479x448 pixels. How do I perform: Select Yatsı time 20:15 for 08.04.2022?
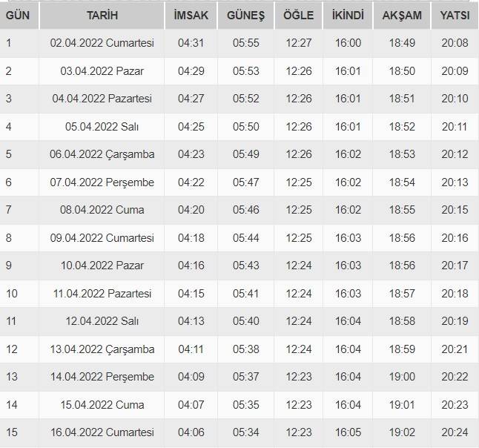pos(454,210)
